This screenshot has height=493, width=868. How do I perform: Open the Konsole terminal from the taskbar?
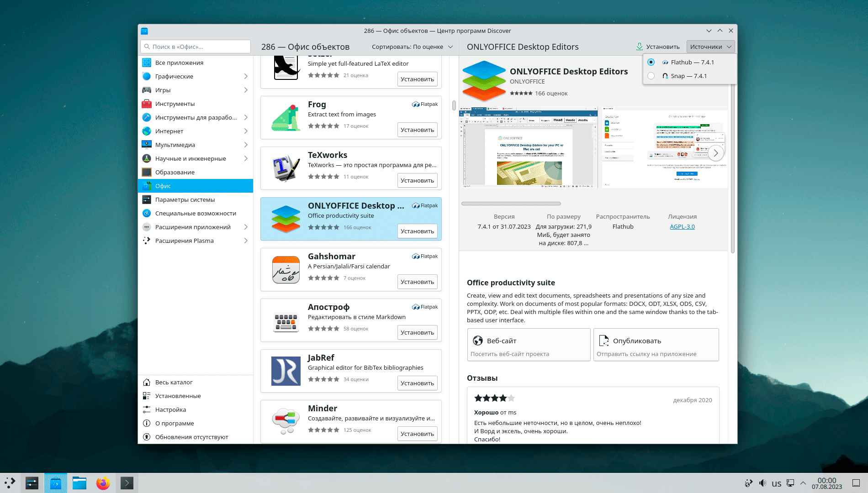click(x=127, y=483)
